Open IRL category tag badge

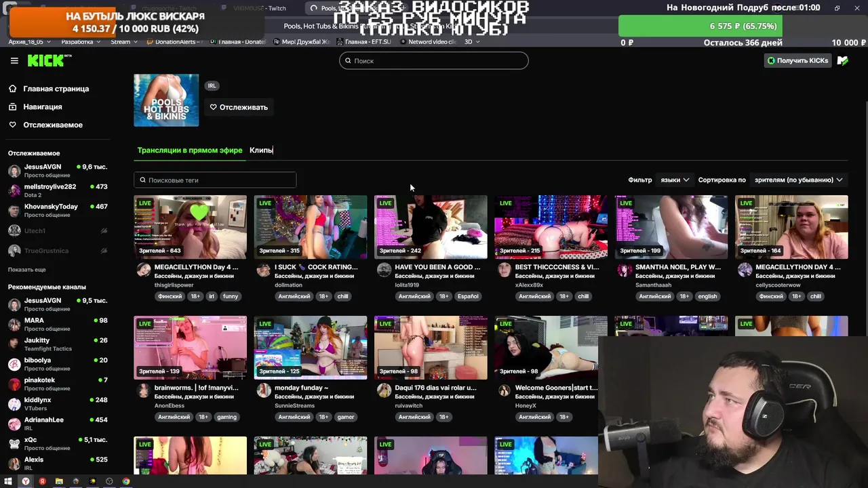point(212,85)
